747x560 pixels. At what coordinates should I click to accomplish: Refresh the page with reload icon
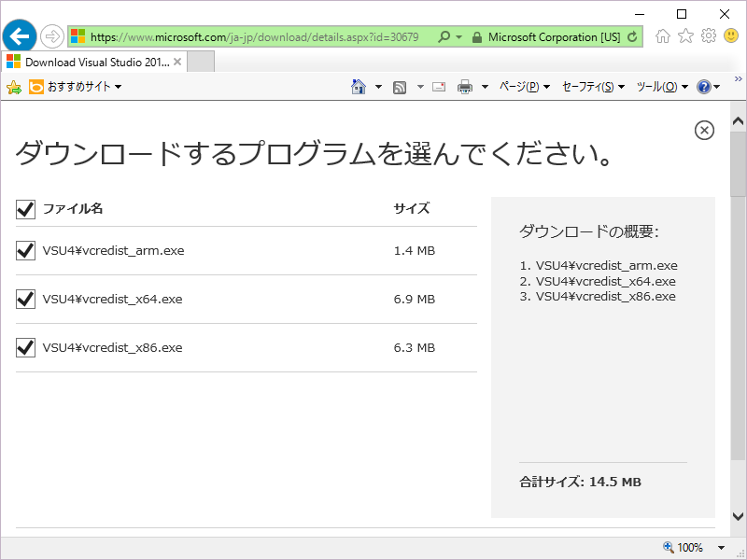tap(633, 37)
